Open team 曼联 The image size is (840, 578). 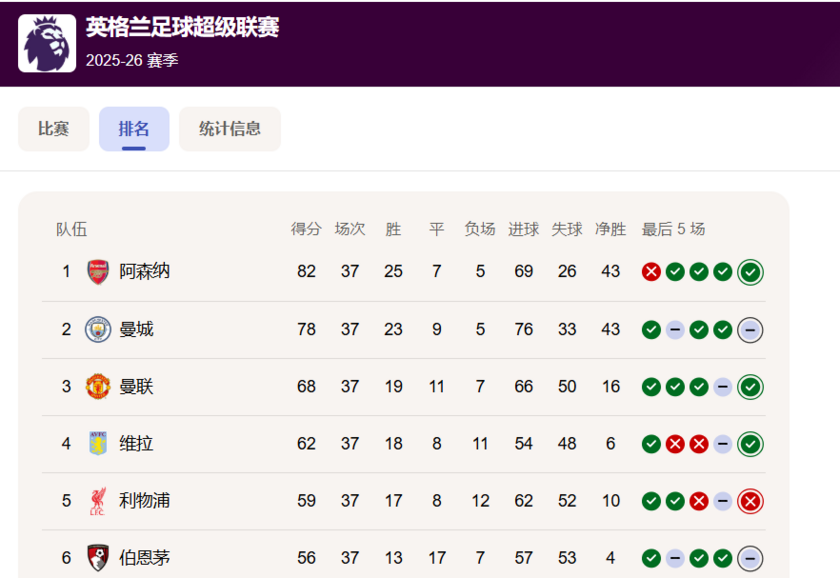[136, 386]
